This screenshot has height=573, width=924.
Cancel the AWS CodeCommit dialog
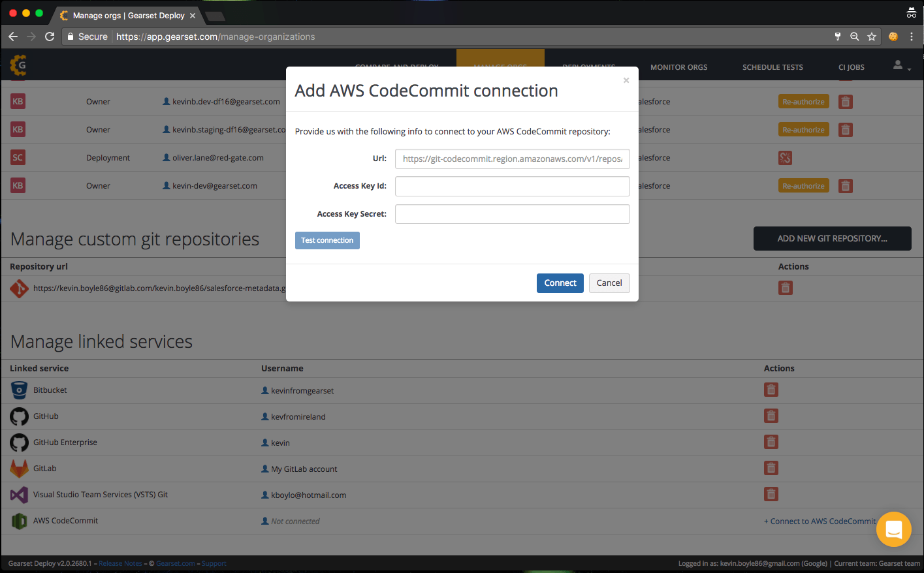609,283
